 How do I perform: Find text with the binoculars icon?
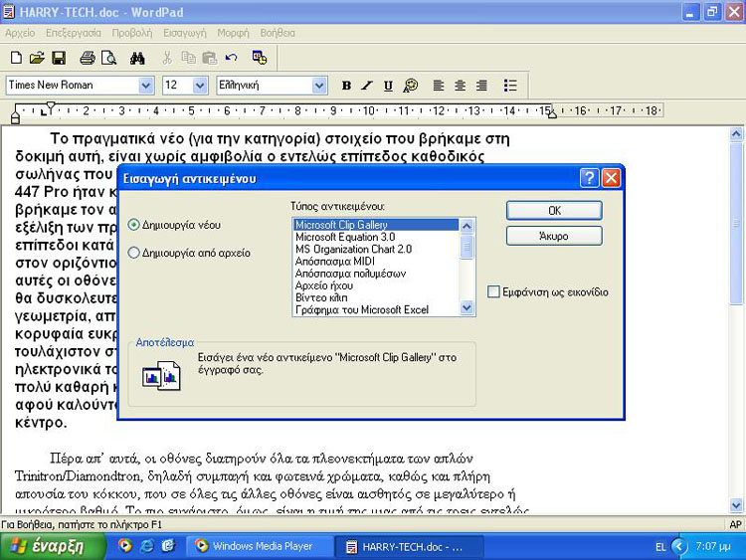(137, 58)
